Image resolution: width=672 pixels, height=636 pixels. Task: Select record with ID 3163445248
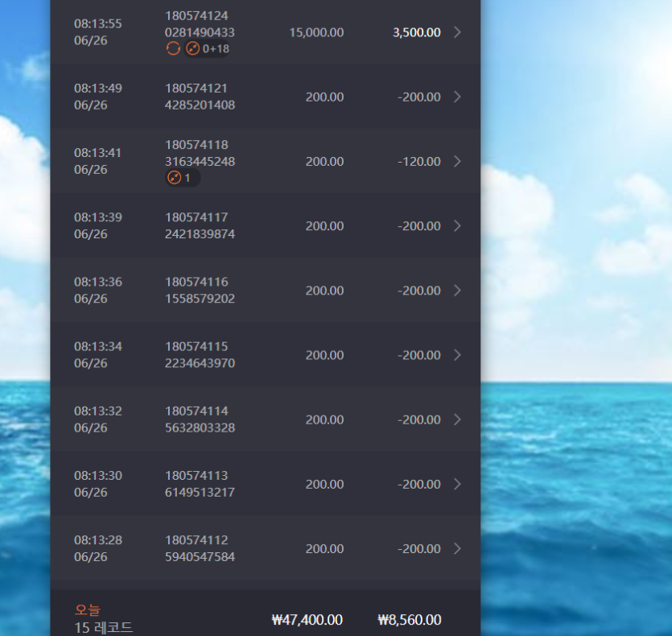266,161
